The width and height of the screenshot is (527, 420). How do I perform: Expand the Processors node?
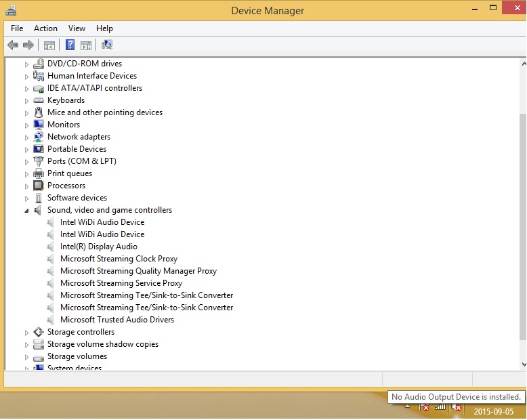click(x=26, y=186)
